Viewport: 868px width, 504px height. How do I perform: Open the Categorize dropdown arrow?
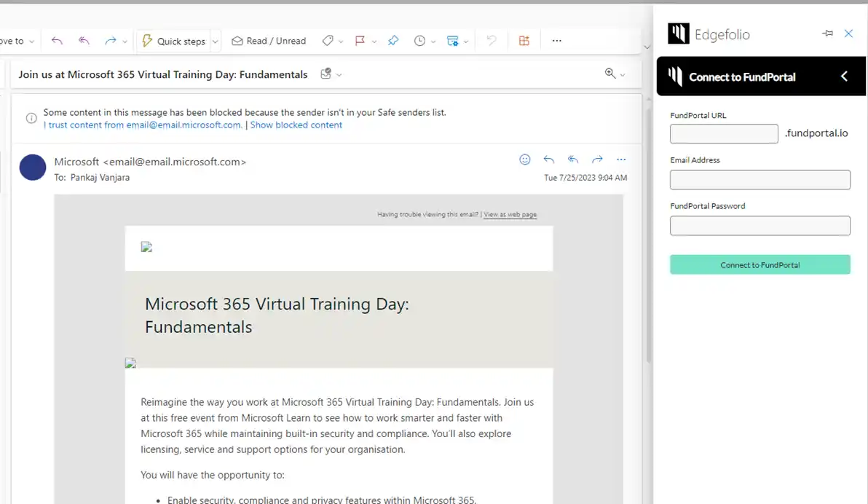341,42
